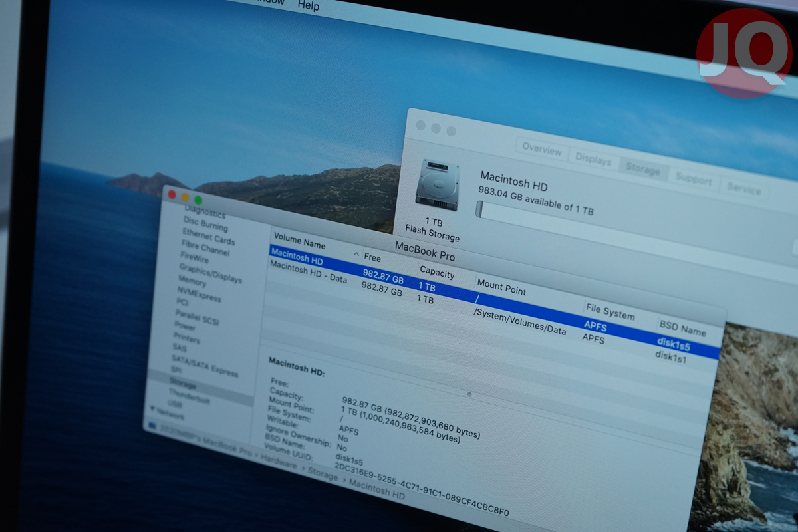Sort by the Mount Point column header
This screenshot has height=532, width=798.
coord(501,288)
